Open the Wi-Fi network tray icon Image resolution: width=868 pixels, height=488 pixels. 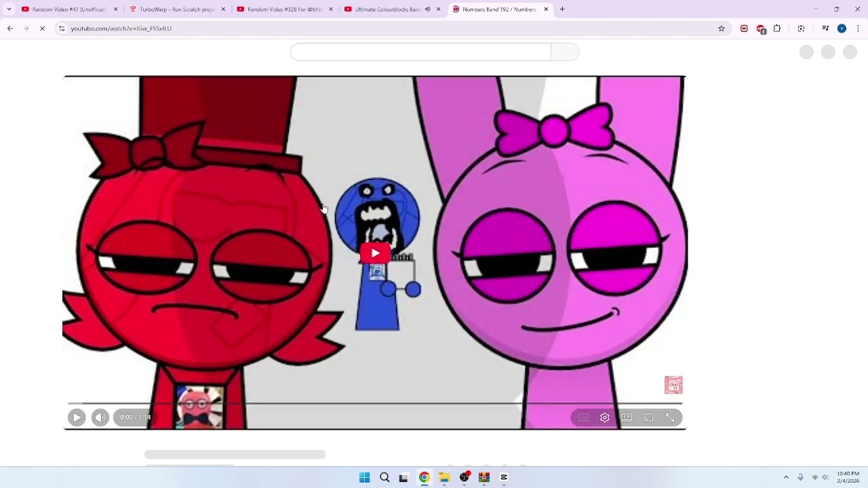[x=814, y=478]
